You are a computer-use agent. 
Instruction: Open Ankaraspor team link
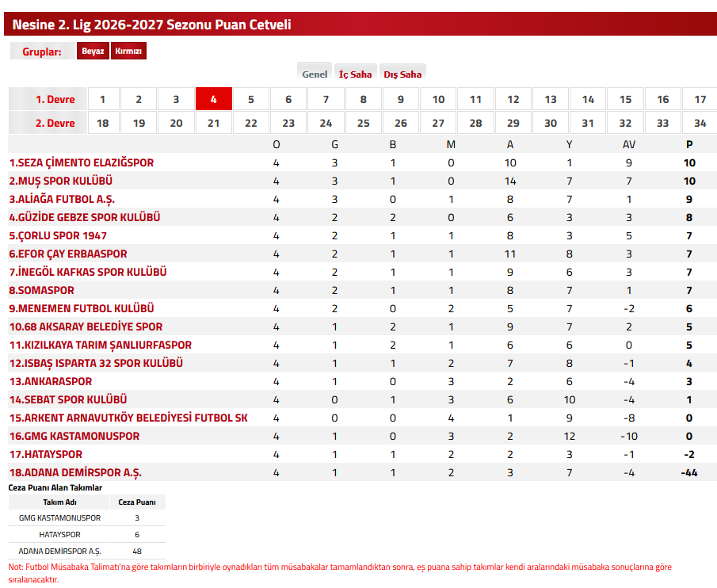click(51, 381)
